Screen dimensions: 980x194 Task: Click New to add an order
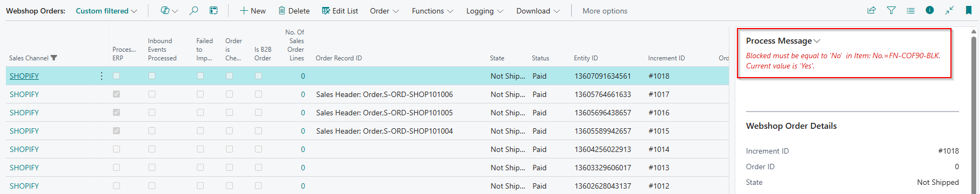[x=253, y=11]
